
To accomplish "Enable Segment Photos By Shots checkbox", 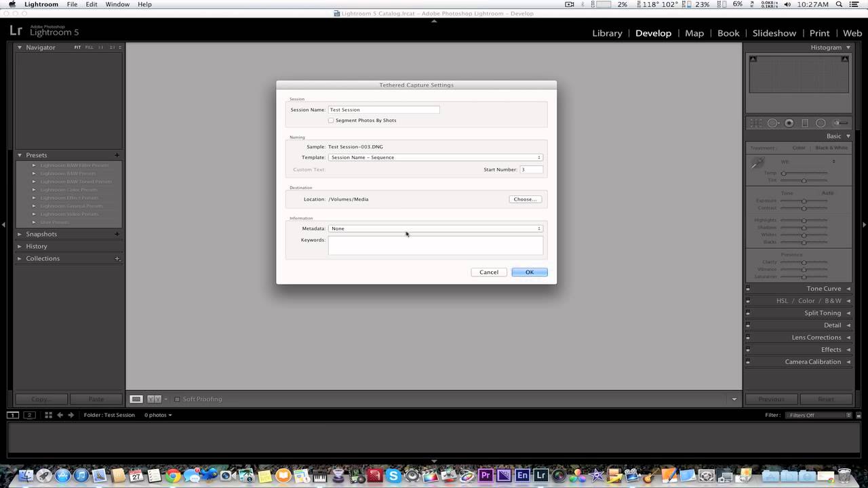I will 331,121.
